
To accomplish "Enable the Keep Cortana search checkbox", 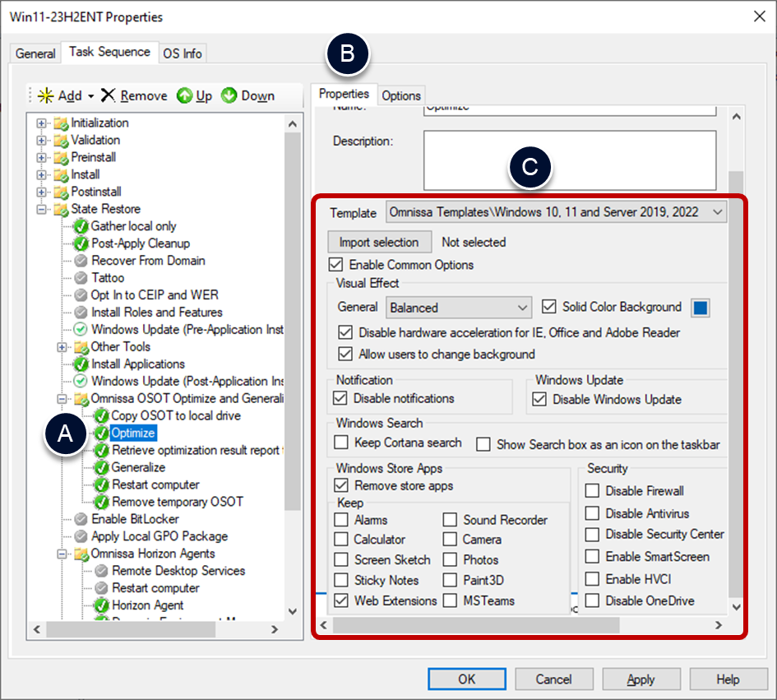I will (341, 443).
